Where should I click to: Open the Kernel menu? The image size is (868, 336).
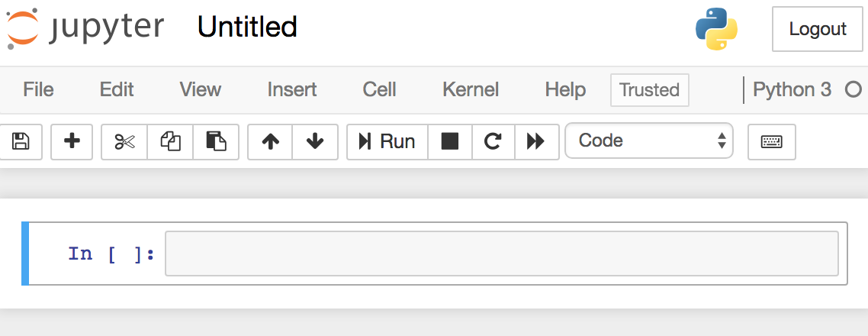[x=471, y=89]
